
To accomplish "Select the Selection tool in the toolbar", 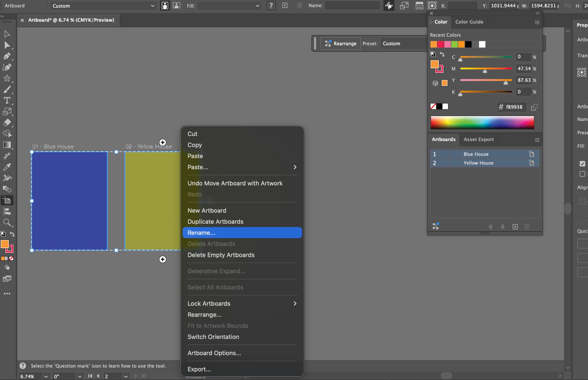I will click(7, 34).
